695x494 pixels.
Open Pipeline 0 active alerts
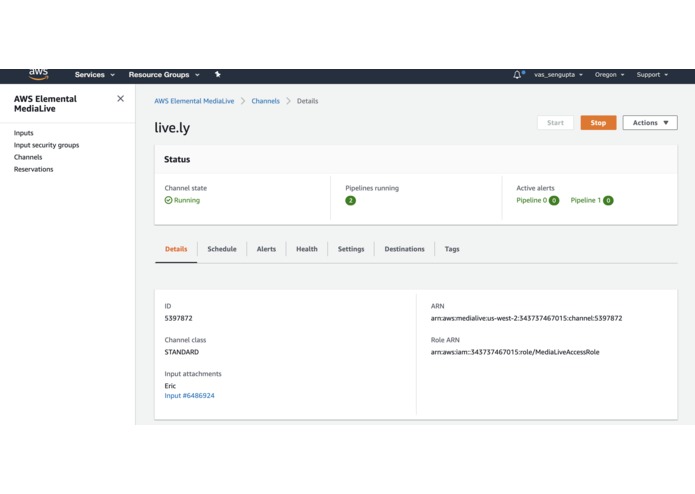pos(538,200)
